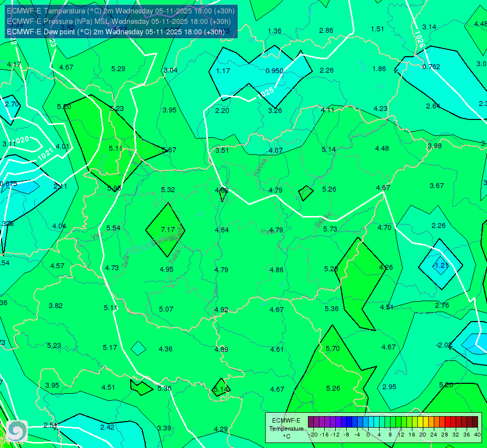Click the 1025 isobar label
Image resolution: width=487 pixels, height=448 pixels.
(266, 93)
